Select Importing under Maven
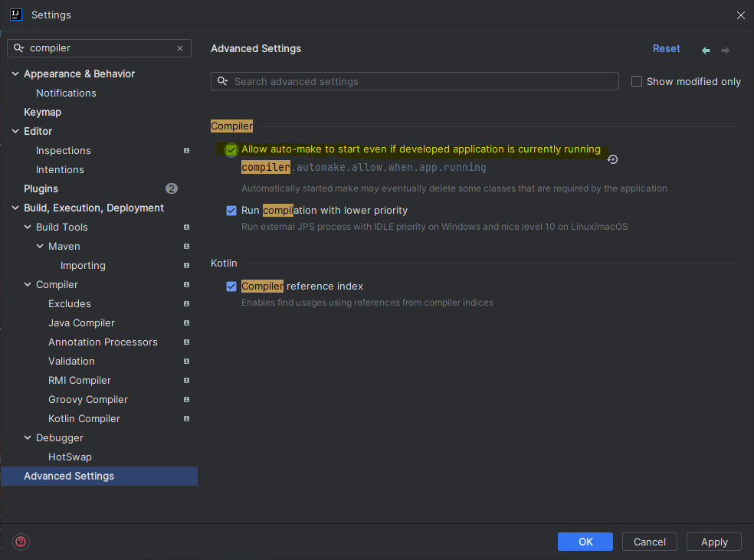 tap(83, 265)
